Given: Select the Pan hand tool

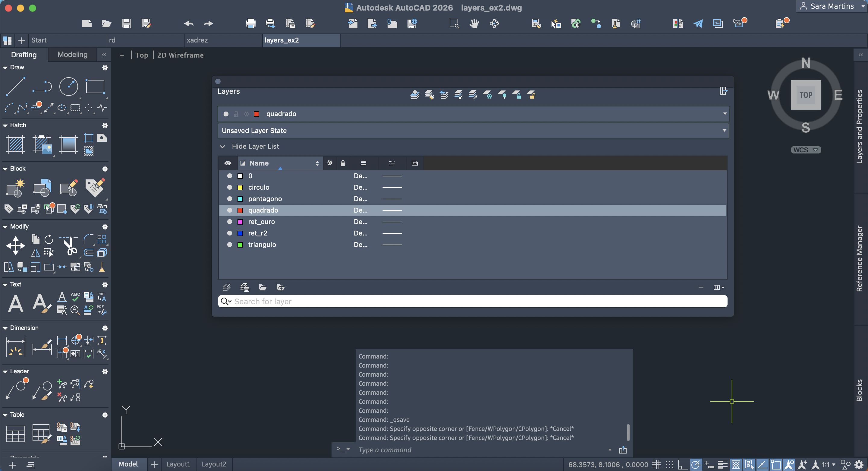Looking at the screenshot, I should coord(474,23).
